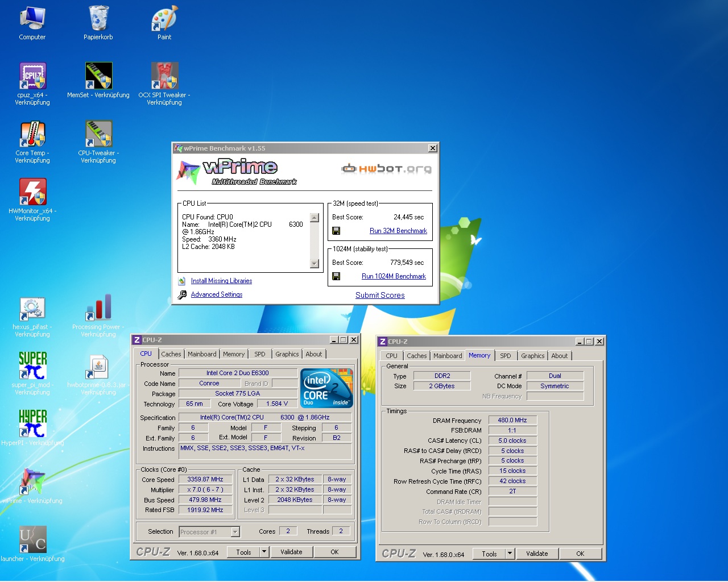The width and height of the screenshot is (728, 582).
Task: Open the Paint desktop shortcut
Action: tap(164, 18)
